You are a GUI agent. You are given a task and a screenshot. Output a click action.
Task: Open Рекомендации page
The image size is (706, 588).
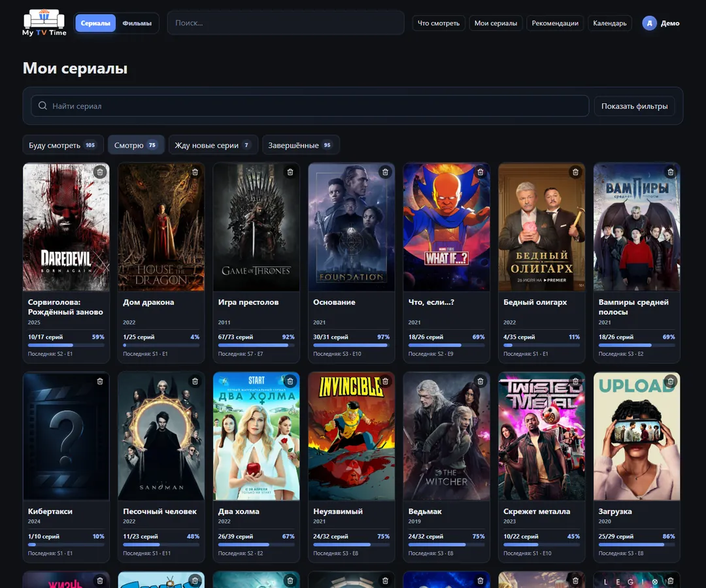coord(555,23)
